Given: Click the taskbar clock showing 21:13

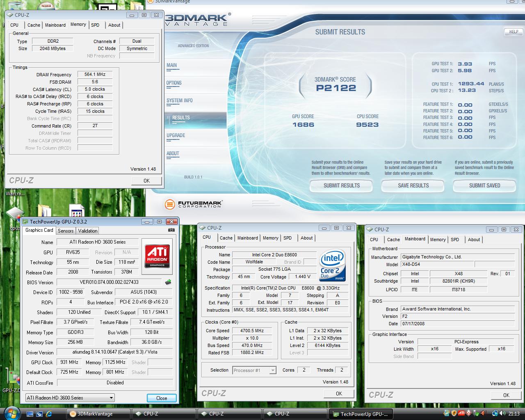Looking at the screenshot, I should (x=514, y=414).
